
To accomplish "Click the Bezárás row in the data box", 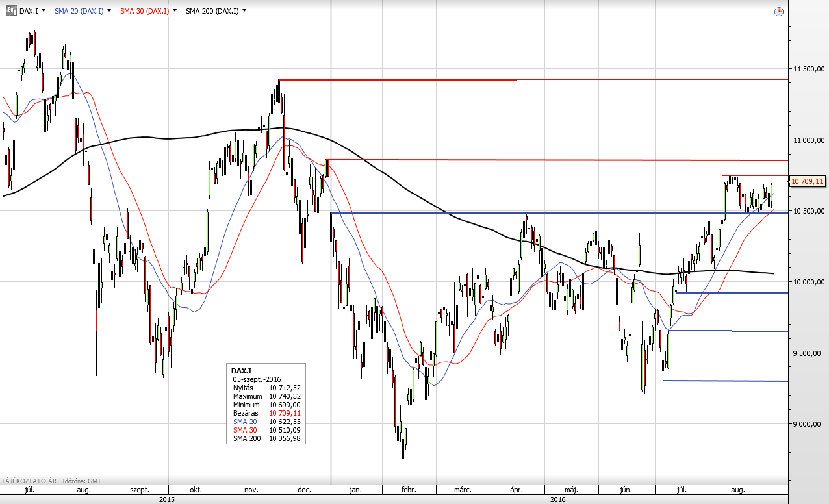I will tap(266, 413).
